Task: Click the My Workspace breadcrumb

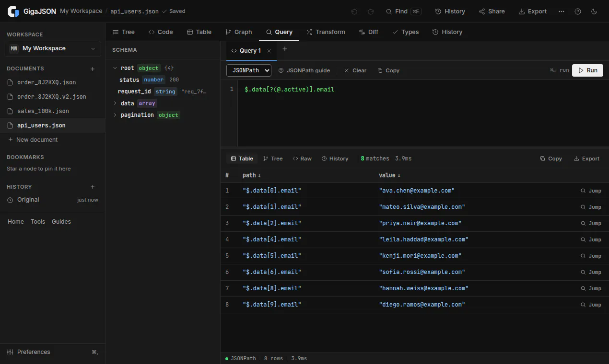Action: [x=81, y=11]
